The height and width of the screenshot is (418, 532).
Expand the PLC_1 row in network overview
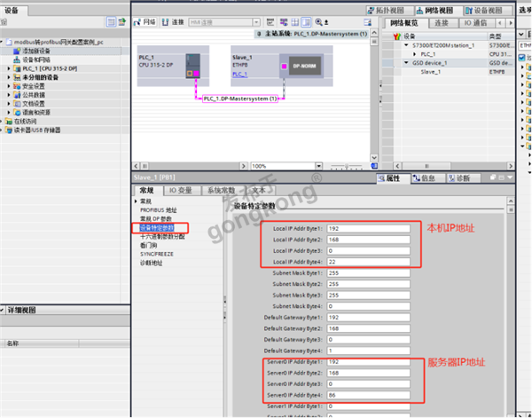click(x=415, y=54)
